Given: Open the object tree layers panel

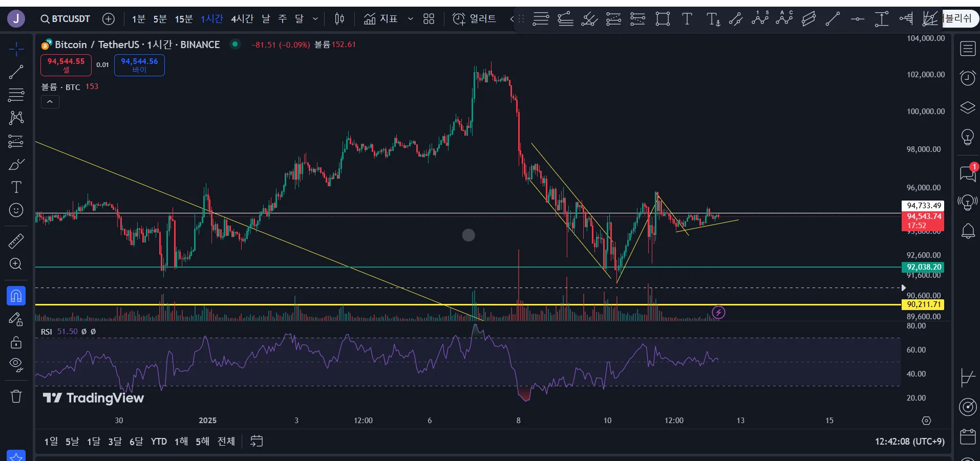Looking at the screenshot, I should pyautogui.click(x=968, y=108).
